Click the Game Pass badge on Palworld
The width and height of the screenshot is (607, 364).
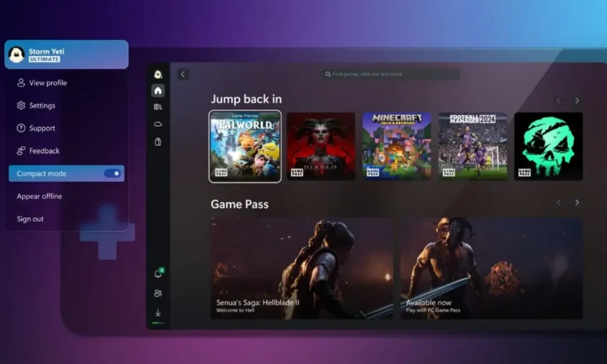tap(221, 172)
